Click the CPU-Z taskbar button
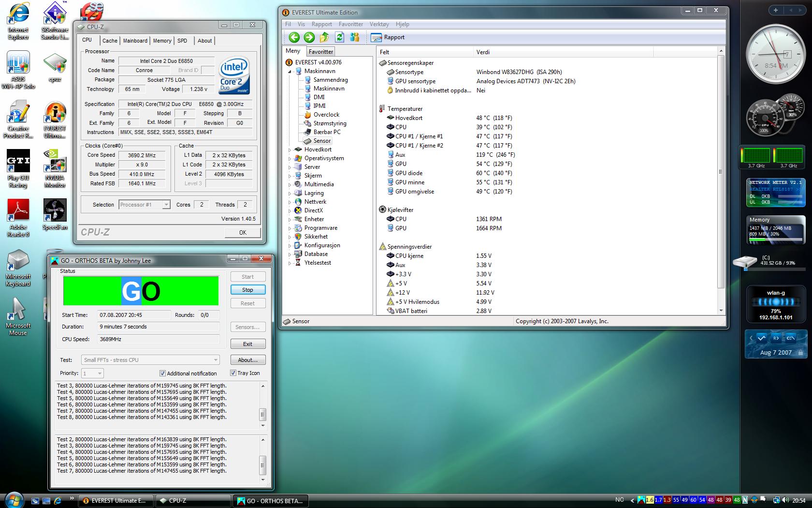Viewport: 812px width, 508px height. [x=193, y=501]
